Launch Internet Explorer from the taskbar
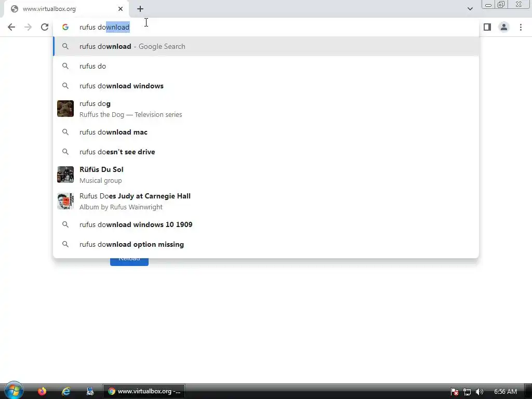This screenshot has width=532, height=399. pyautogui.click(x=66, y=391)
